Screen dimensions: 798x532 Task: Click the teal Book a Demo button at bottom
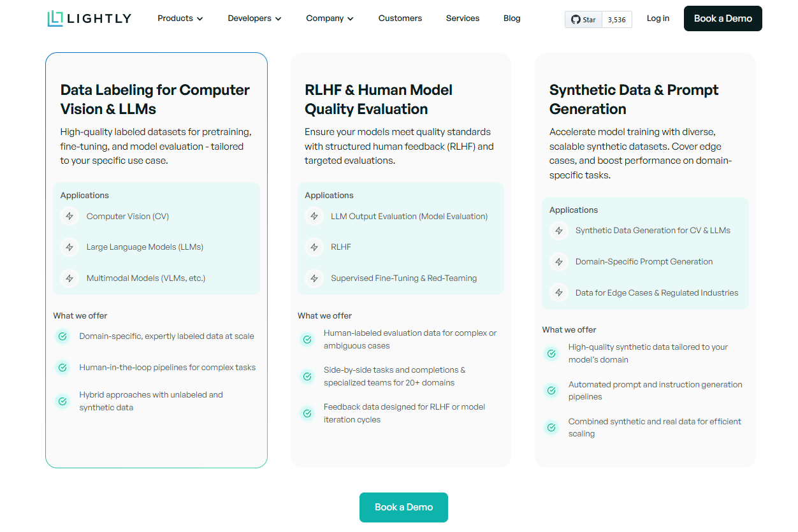click(x=403, y=507)
